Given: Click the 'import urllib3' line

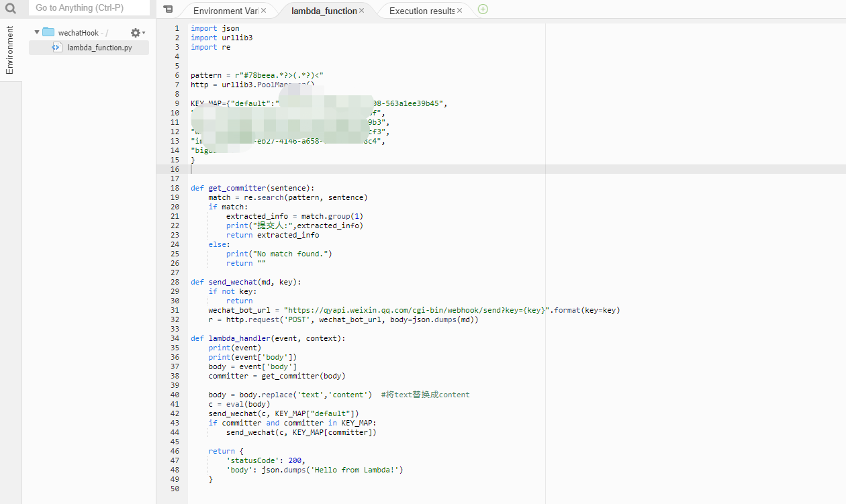Looking at the screenshot, I should pos(222,38).
